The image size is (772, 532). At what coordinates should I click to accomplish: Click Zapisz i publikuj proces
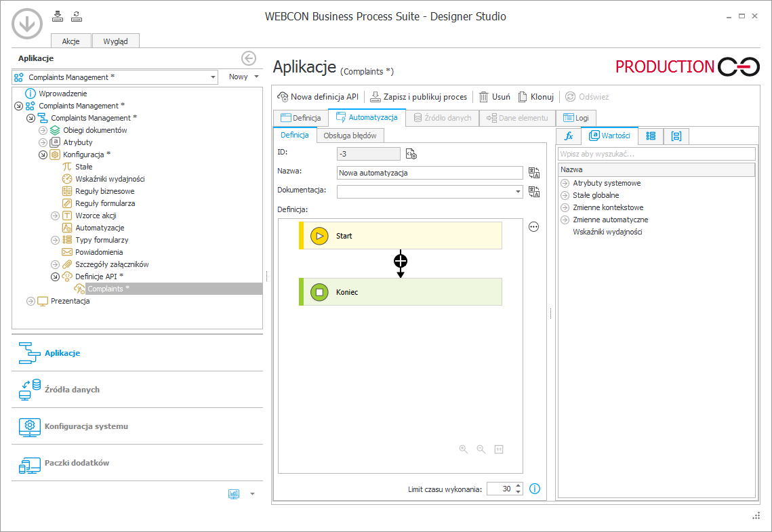pos(418,97)
